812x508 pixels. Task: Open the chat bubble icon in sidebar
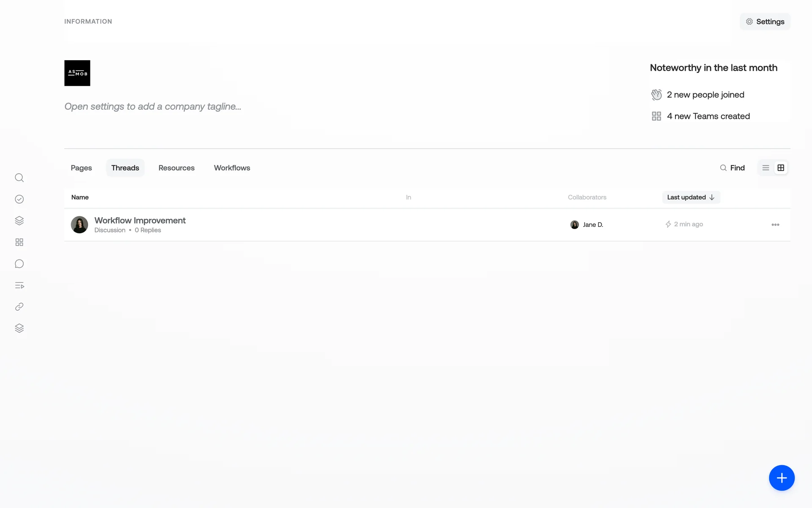[19, 264]
